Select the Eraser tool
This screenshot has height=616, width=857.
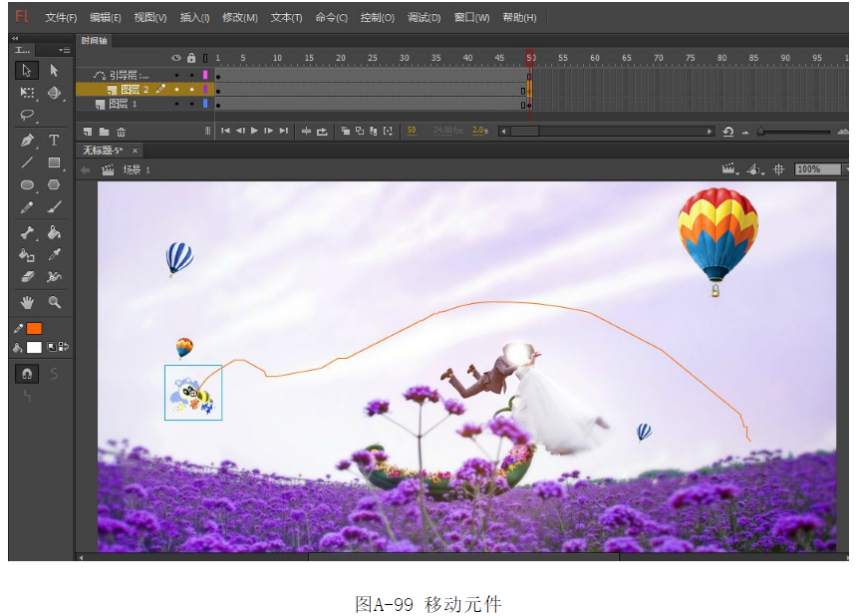(27, 277)
